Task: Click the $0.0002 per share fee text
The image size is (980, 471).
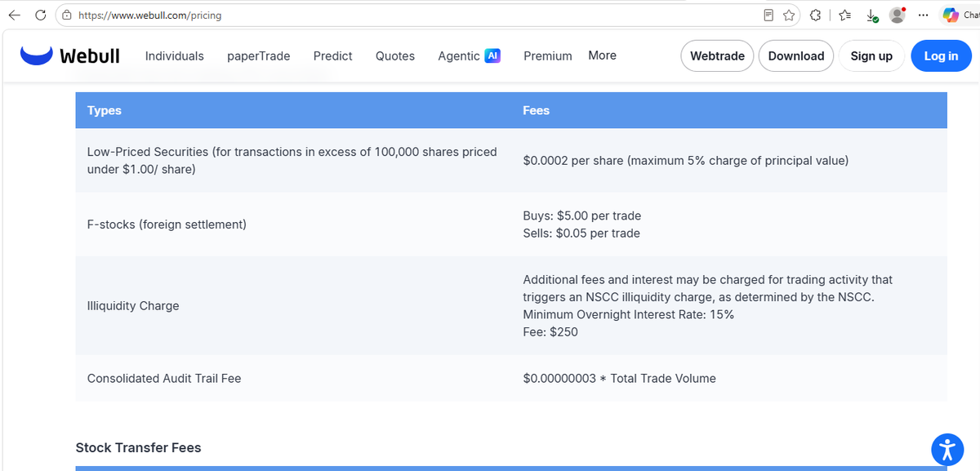Action: [686, 161]
